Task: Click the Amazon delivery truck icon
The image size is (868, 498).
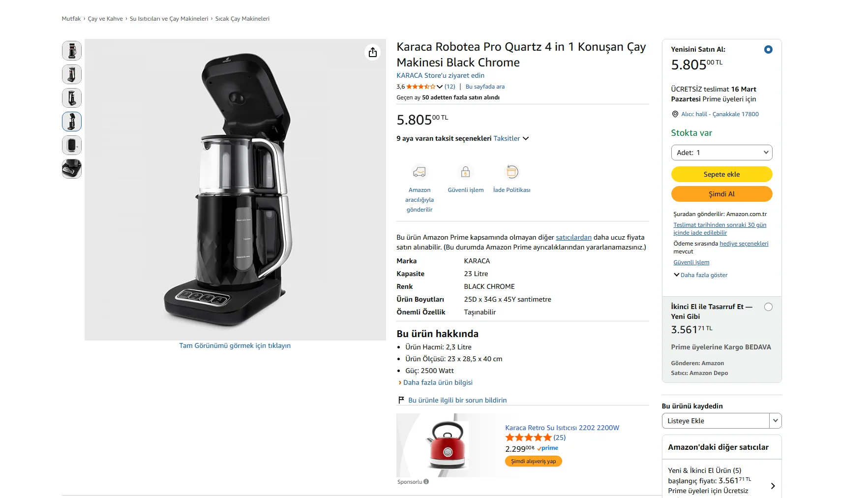Action: point(419,172)
